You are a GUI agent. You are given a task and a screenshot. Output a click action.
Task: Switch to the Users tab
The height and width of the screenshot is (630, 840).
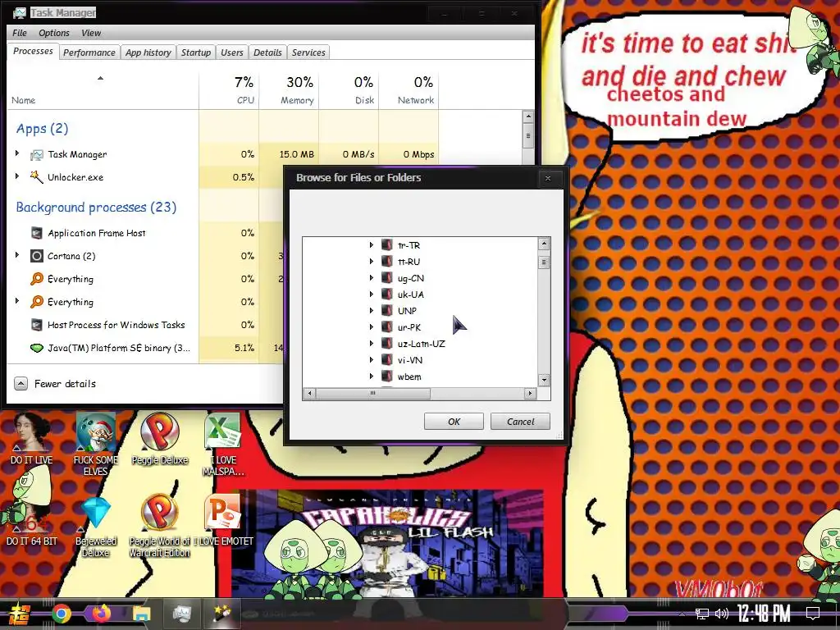[x=231, y=52]
